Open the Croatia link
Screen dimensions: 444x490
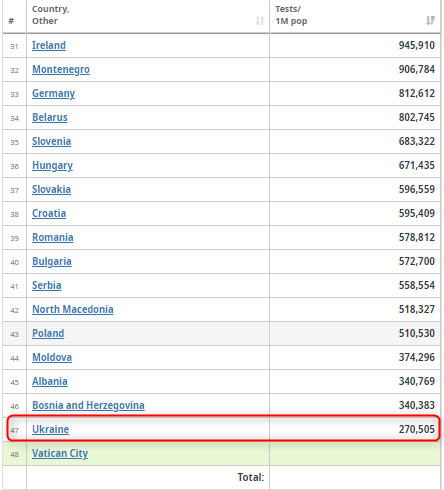[x=49, y=213]
